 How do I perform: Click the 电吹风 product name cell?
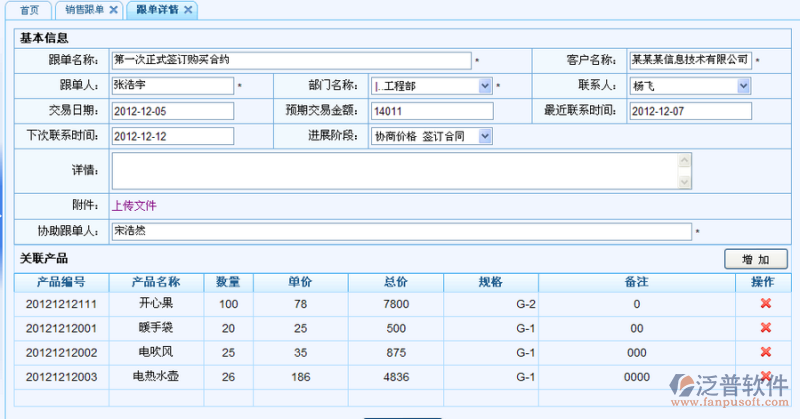coord(156,352)
